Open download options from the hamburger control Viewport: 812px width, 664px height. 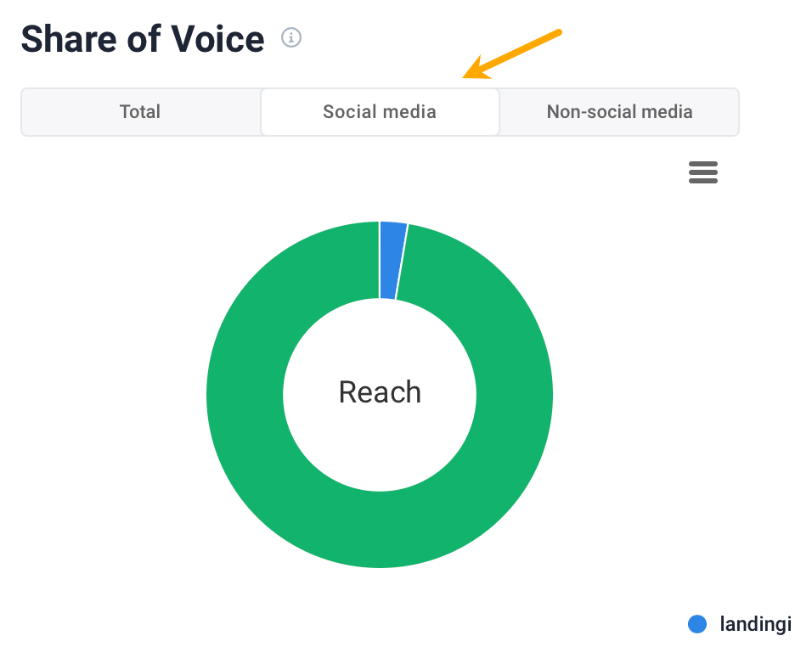tap(703, 172)
